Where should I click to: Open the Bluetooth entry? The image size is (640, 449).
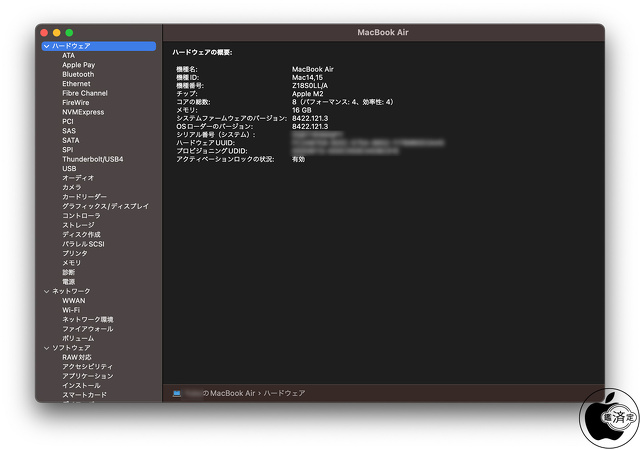point(78,74)
